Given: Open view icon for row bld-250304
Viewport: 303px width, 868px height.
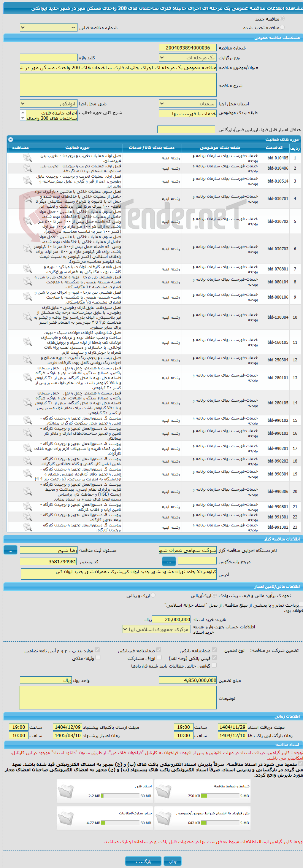Looking at the screenshot, I should tap(27, 360).
